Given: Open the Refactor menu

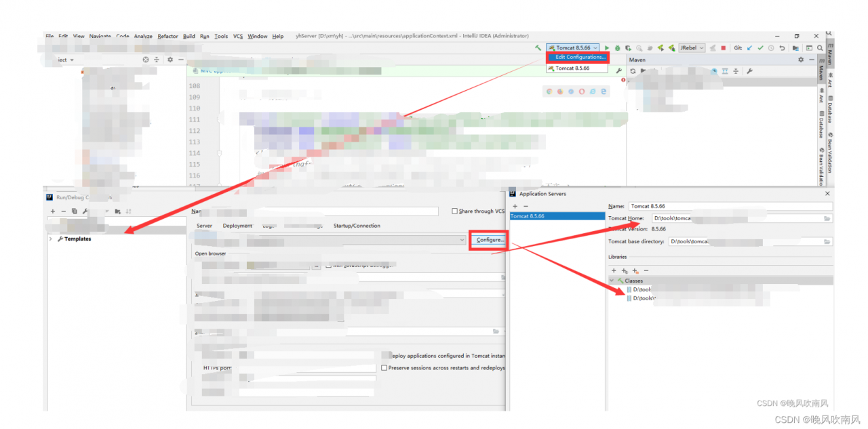Looking at the screenshot, I should coord(168,36).
